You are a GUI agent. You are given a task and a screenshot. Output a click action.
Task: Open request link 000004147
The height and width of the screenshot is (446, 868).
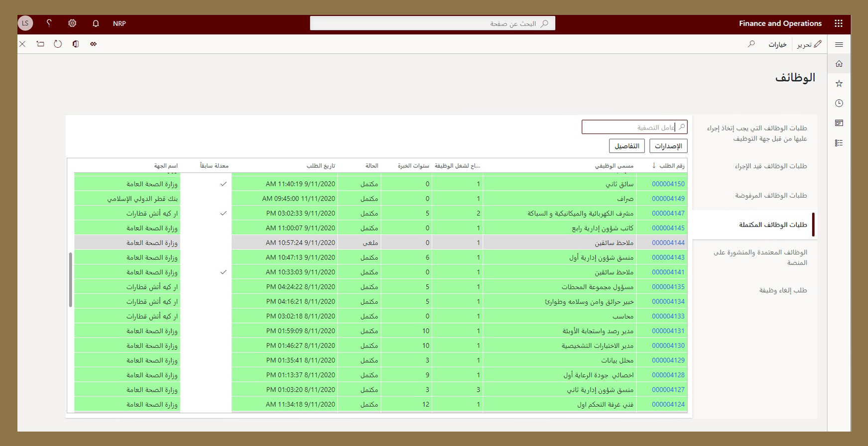click(x=668, y=214)
